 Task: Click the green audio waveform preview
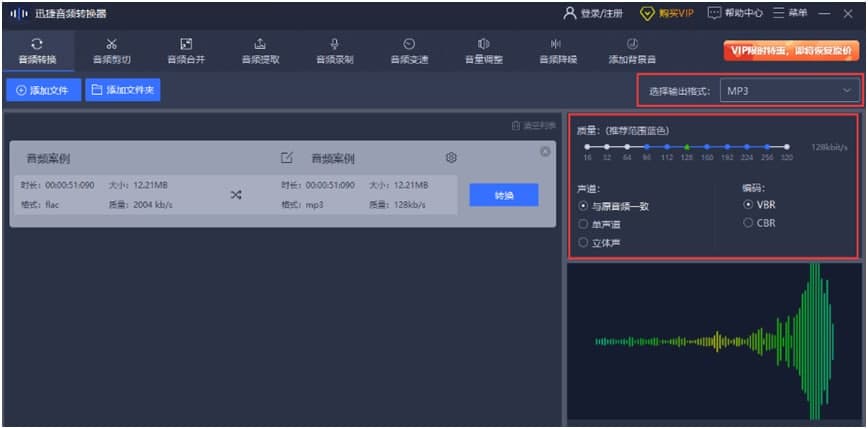tap(714, 342)
